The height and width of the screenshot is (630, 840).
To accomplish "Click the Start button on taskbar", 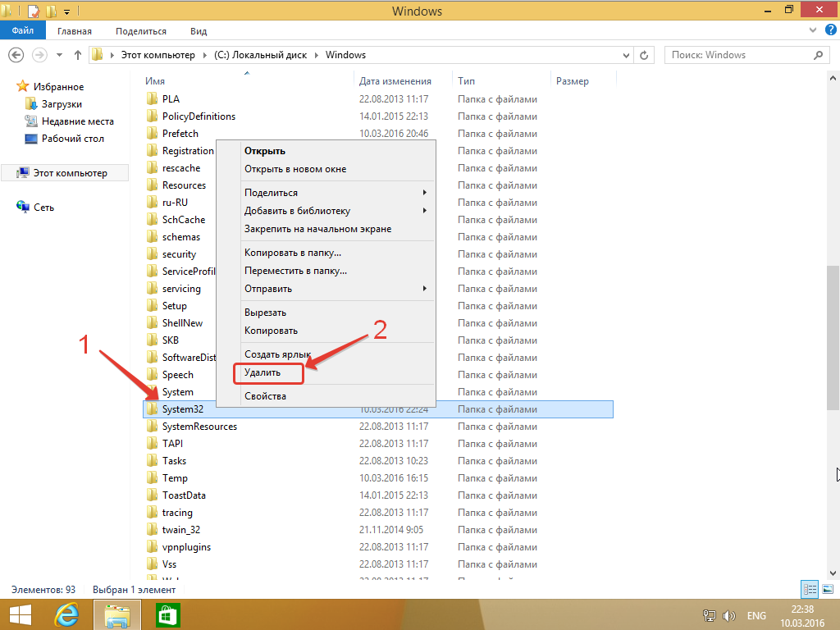I will click(x=20, y=615).
